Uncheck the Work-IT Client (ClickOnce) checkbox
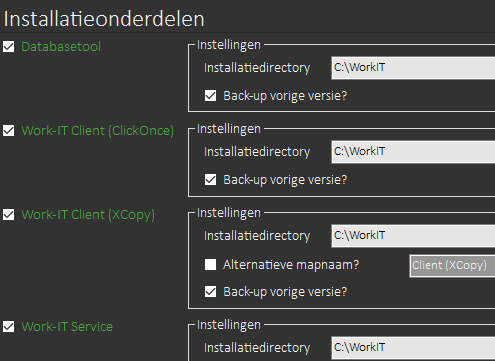The width and height of the screenshot is (495, 361). (9, 131)
